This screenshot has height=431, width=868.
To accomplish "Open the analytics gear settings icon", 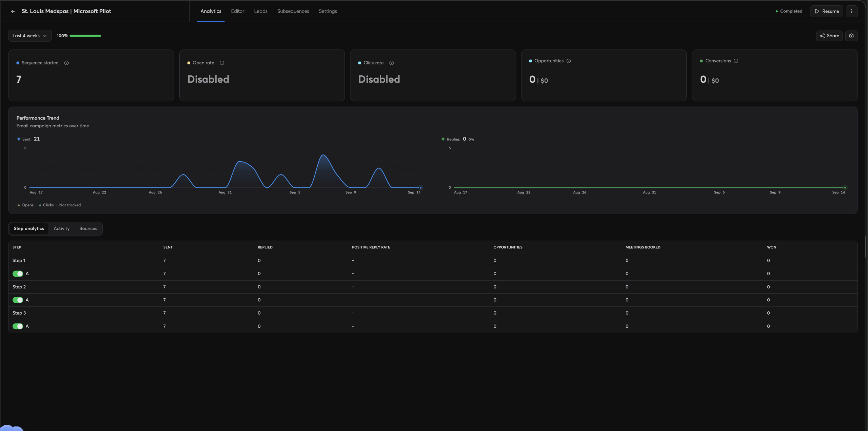I will click(851, 36).
